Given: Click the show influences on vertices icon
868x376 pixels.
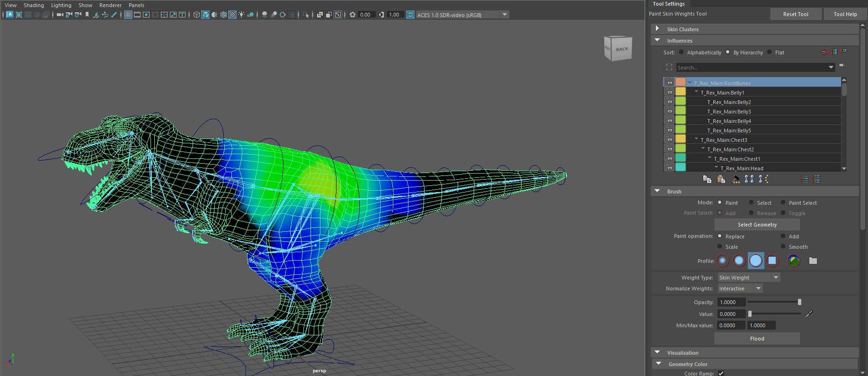Looking at the screenshot, I should (x=763, y=179).
